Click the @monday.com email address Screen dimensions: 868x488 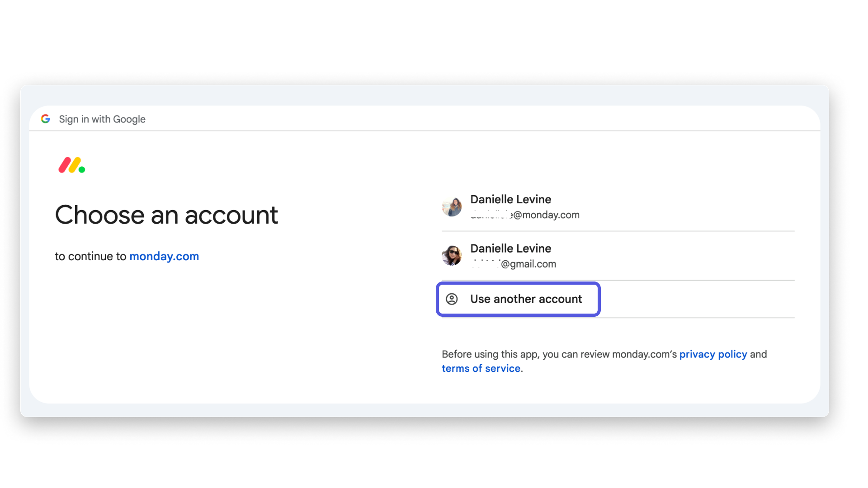525,215
